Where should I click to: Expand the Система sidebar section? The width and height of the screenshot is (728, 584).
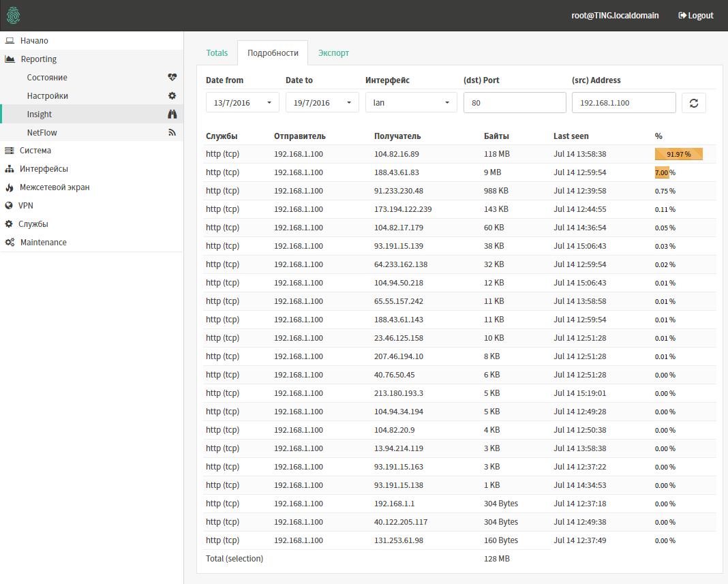(x=35, y=151)
